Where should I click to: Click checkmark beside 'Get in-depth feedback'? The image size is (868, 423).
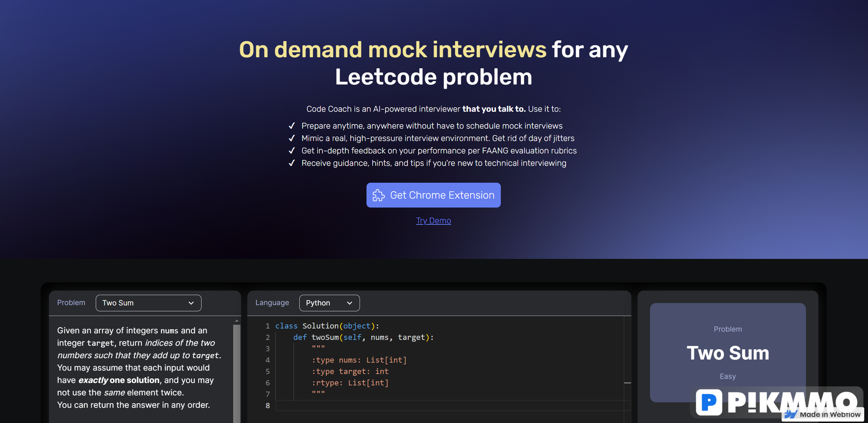click(292, 151)
